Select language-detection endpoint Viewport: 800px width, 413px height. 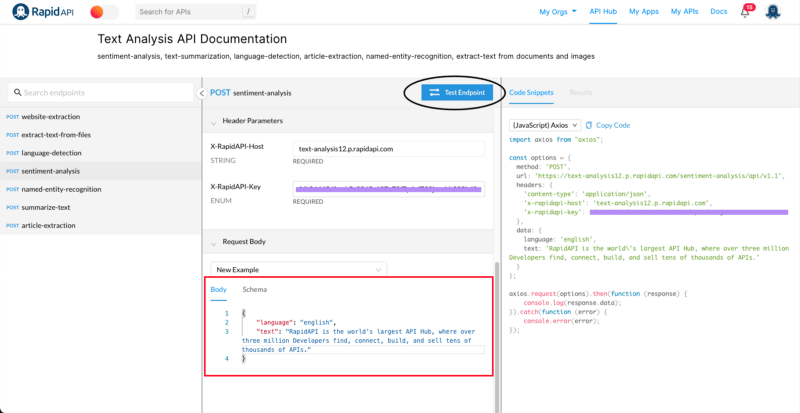(x=101, y=153)
